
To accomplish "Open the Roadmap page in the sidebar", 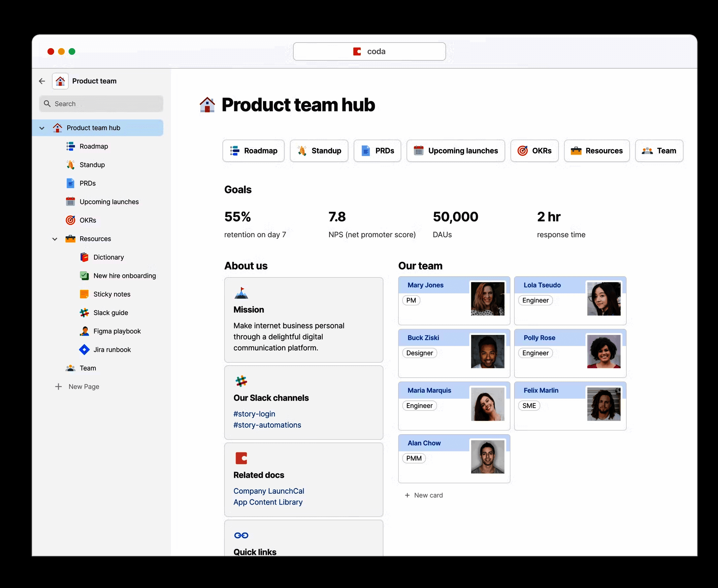I will point(93,146).
